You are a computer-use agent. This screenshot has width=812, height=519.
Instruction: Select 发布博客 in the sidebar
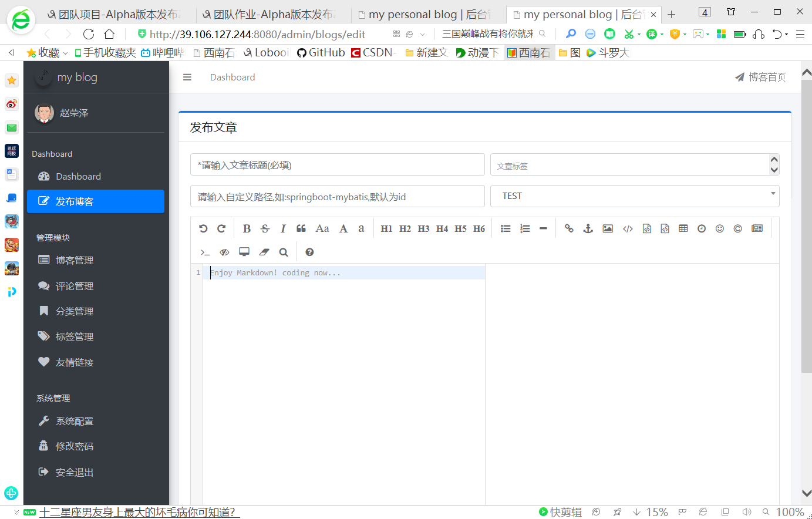coord(96,201)
